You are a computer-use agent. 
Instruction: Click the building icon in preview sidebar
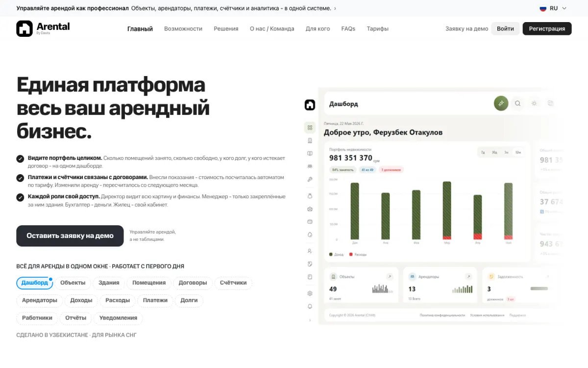tap(310, 141)
